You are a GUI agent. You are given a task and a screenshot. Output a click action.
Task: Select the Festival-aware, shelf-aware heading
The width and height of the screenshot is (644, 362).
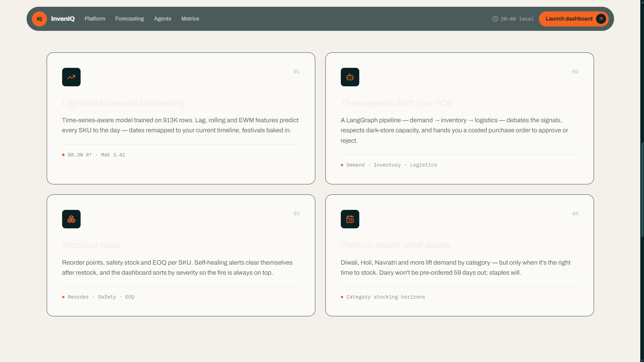(396, 245)
